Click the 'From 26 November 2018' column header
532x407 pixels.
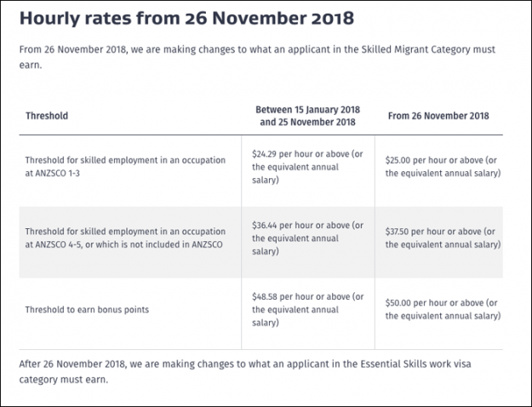pos(438,115)
